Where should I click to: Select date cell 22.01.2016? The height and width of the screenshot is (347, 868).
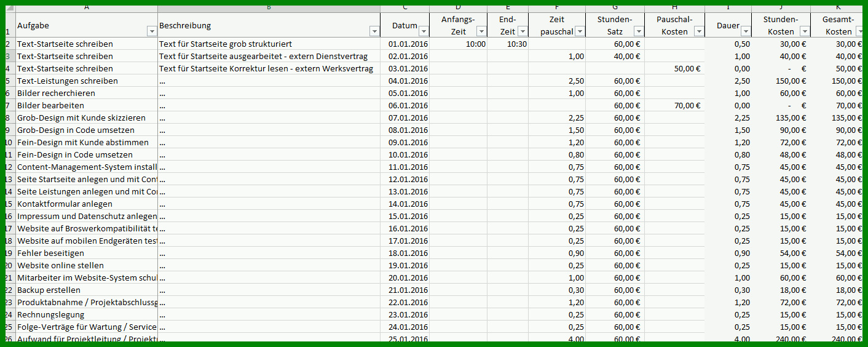tap(404, 302)
